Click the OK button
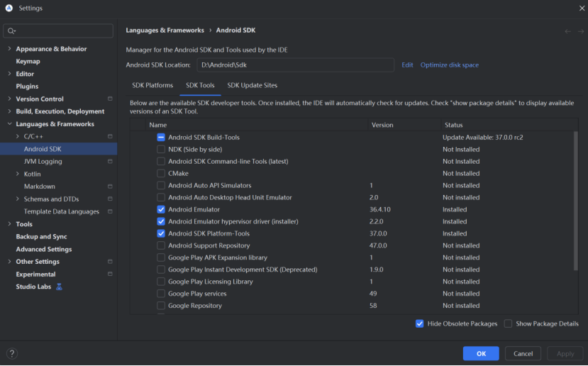The width and height of the screenshot is (588, 366). pos(481,353)
